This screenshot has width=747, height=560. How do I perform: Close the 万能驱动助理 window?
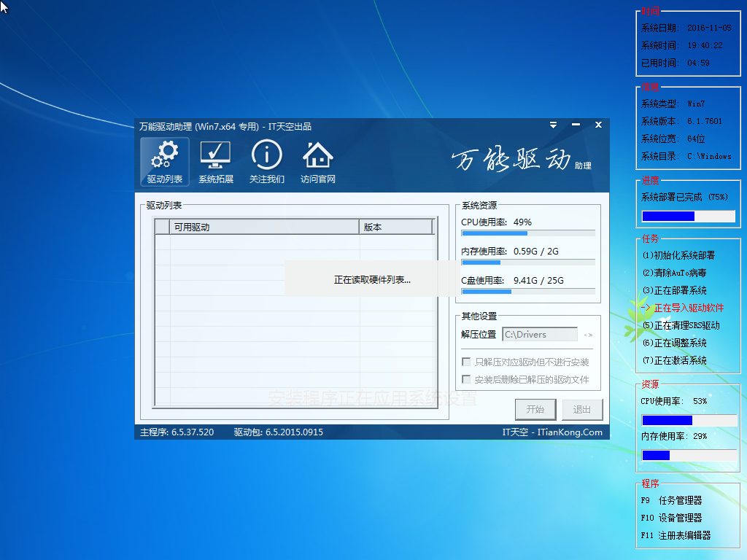[598, 125]
